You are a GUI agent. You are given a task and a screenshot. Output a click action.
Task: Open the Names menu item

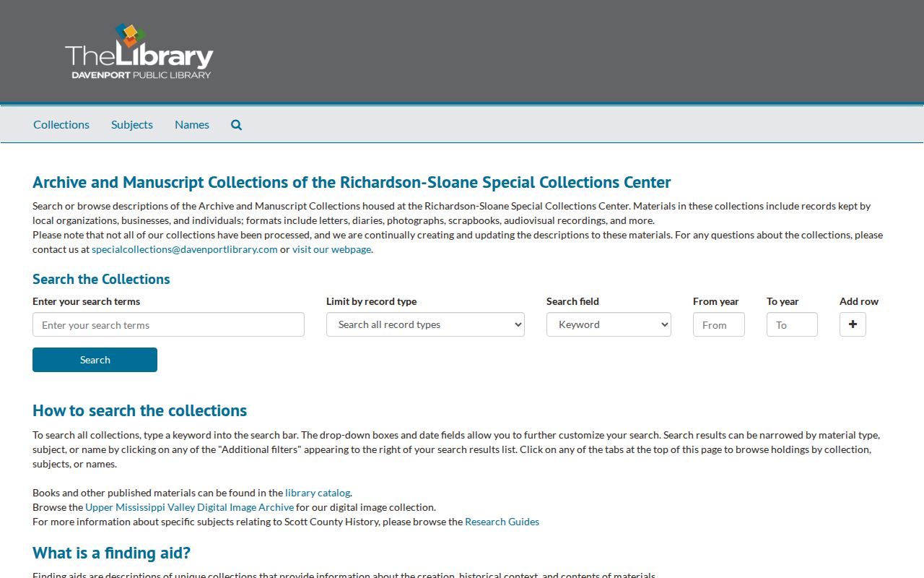click(192, 125)
